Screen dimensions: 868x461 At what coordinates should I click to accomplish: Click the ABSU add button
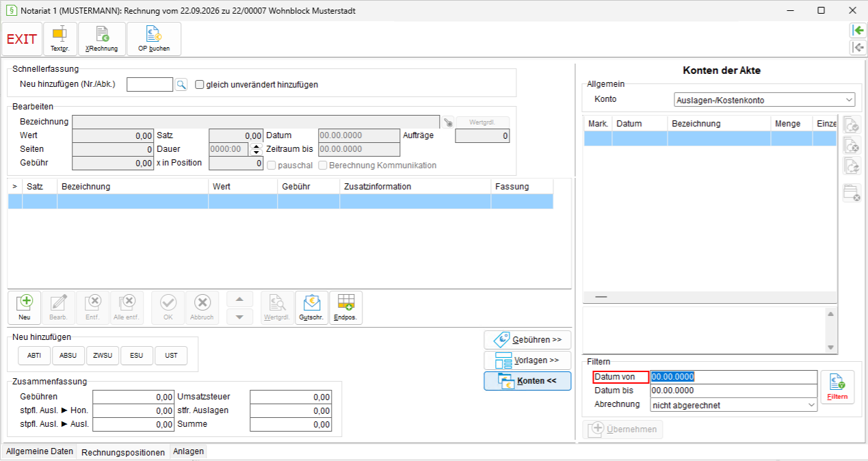(68, 356)
